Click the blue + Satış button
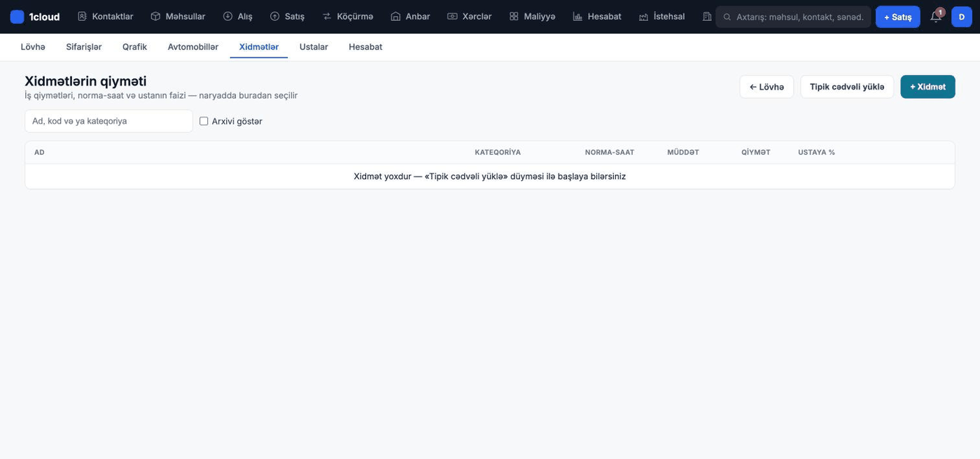The height and width of the screenshot is (459, 980). point(897,17)
